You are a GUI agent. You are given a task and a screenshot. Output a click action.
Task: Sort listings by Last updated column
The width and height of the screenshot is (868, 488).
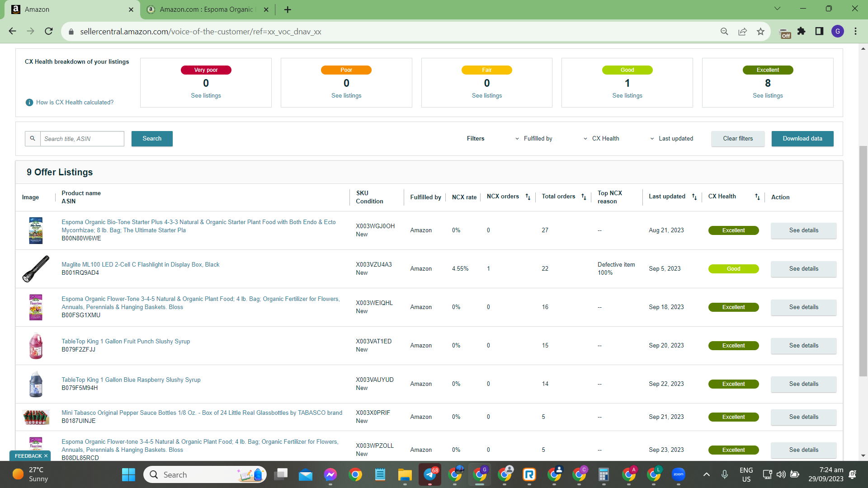point(694,197)
